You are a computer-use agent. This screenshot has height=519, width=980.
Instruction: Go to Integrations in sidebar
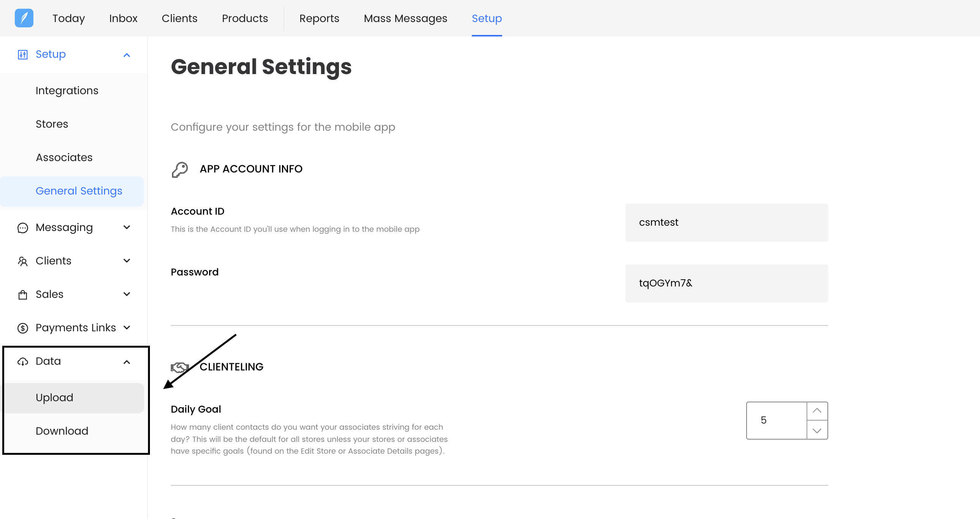pos(67,91)
